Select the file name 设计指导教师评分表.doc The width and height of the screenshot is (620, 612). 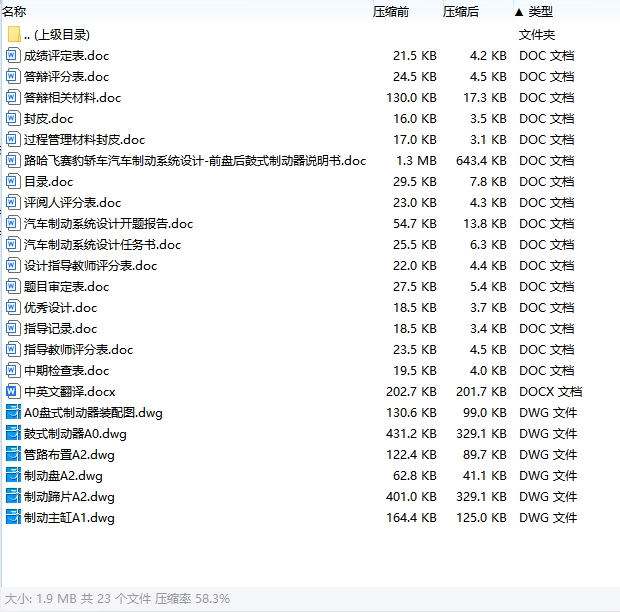91,265
